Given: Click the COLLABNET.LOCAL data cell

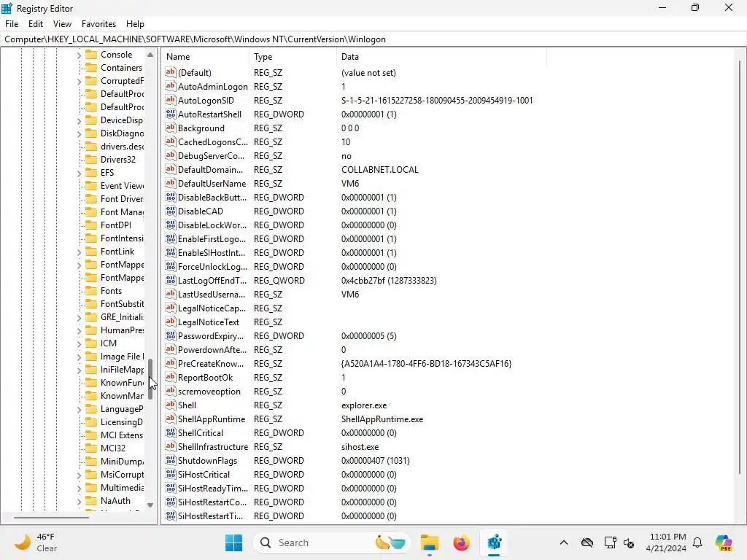Looking at the screenshot, I should (379, 169).
